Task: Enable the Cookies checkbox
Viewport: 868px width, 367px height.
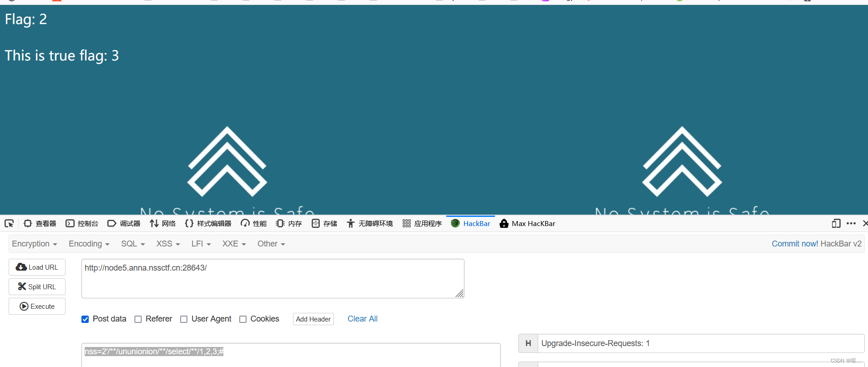Action: click(x=243, y=319)
